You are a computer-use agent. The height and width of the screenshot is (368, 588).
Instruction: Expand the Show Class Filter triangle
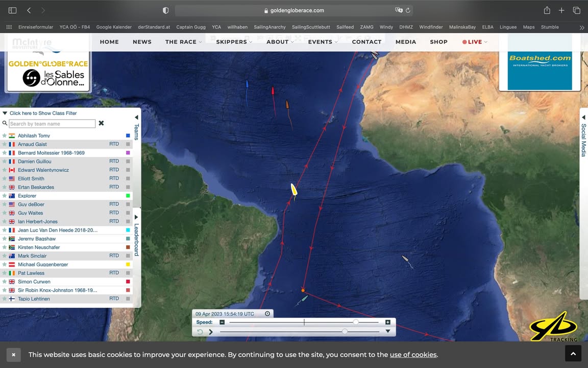pos(5,113)
